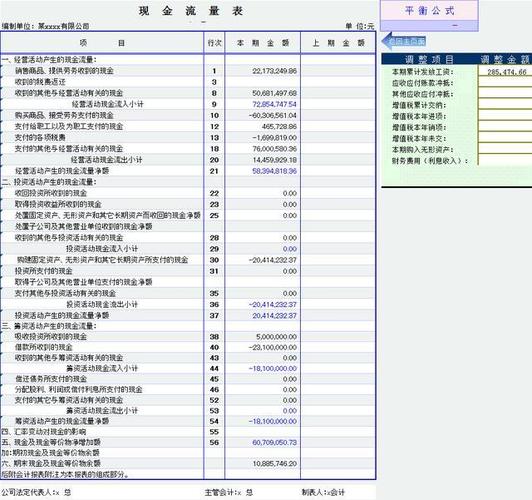
Task: Select the value 50,681,497.68
Action: (274, 93)
